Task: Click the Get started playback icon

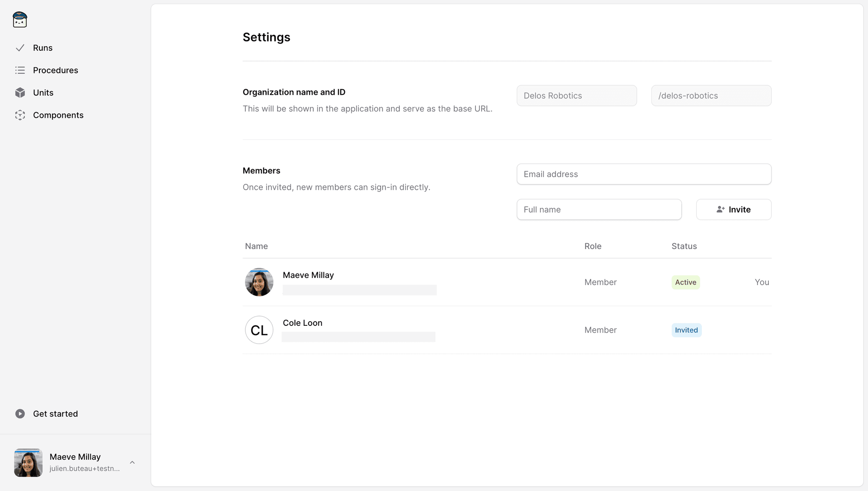Action: click(19, 413)
